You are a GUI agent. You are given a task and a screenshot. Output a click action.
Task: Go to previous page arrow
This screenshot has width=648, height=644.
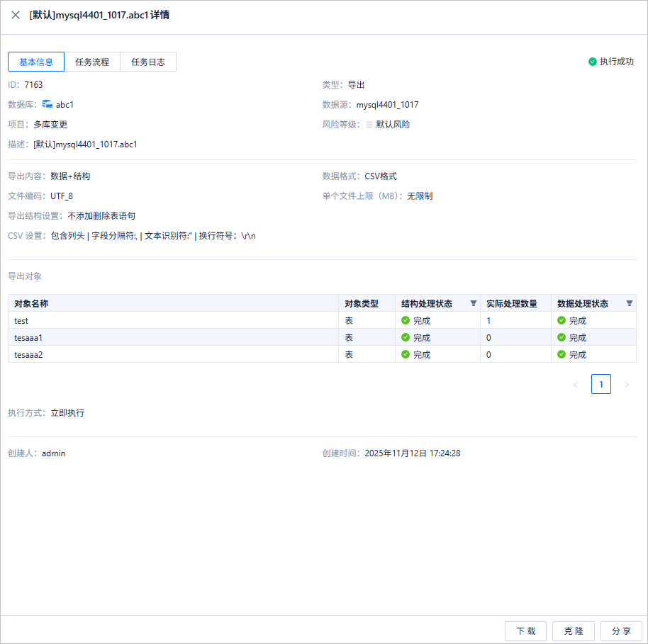[575, 384]
